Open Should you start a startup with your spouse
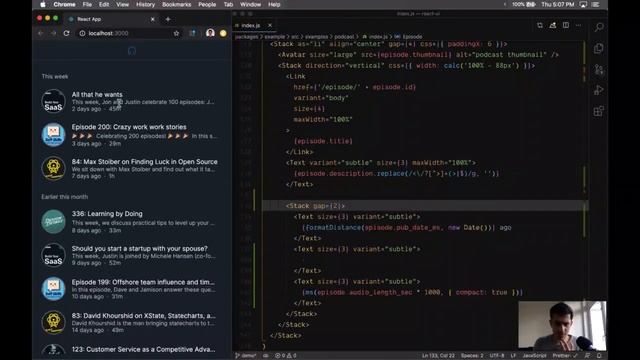Image resolution: width=640 pixels, height=360 pixels. click(140, 248)
